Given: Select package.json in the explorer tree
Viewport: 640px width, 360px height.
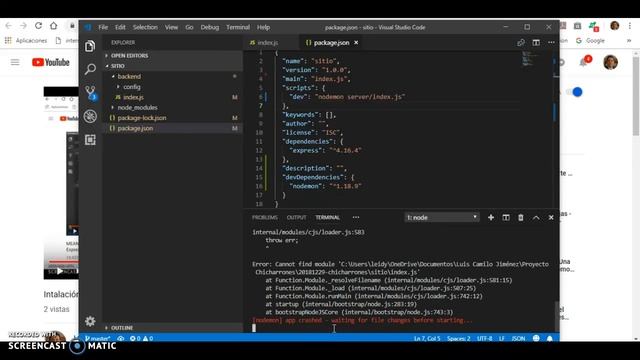Looking at the screenshot, I should (x=135, y=128).
